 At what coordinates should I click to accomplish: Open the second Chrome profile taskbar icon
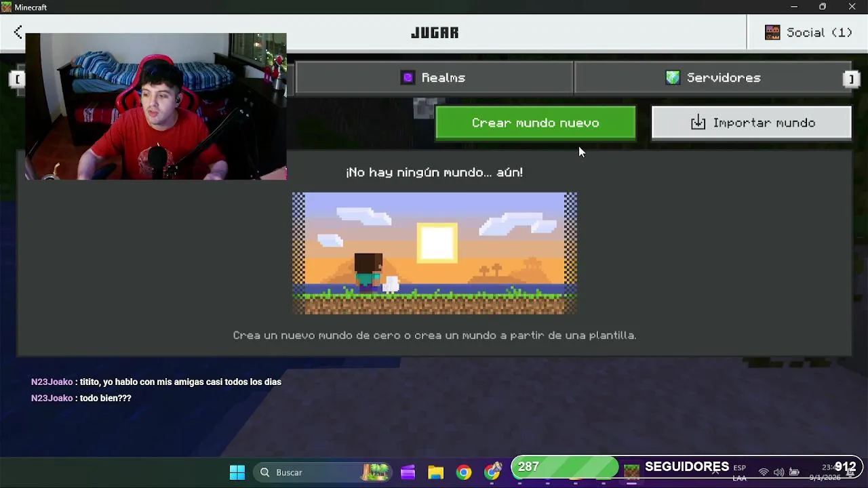(x=492, y=471)
